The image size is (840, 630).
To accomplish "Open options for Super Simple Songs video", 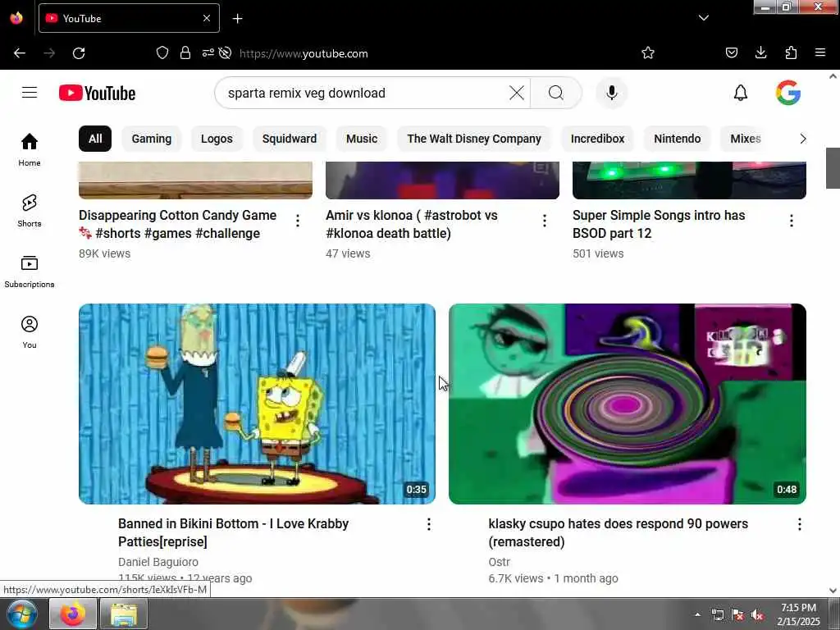I will 792,221.
